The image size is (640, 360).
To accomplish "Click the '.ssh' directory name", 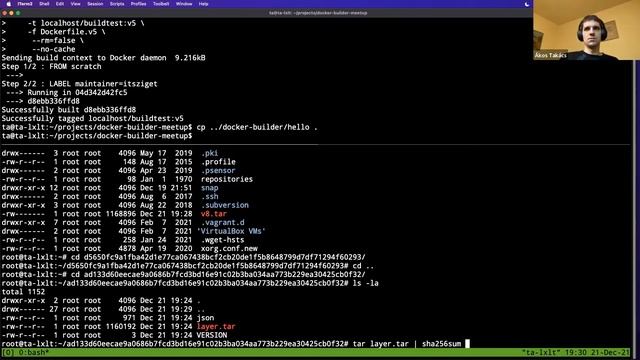I will pyautogui.click(x=209, y=197).
